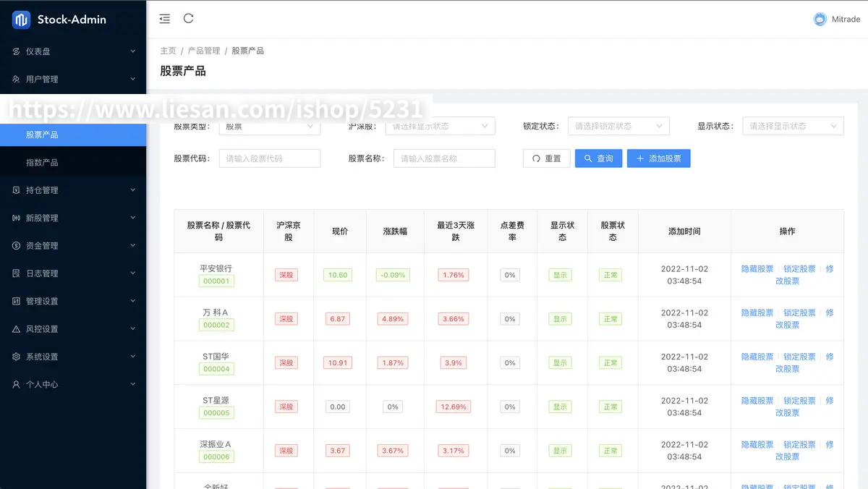Screen dimensions: 868x489
Task: Click 锁定股票 for 平安银行 row
Action: tap(799, 269)
